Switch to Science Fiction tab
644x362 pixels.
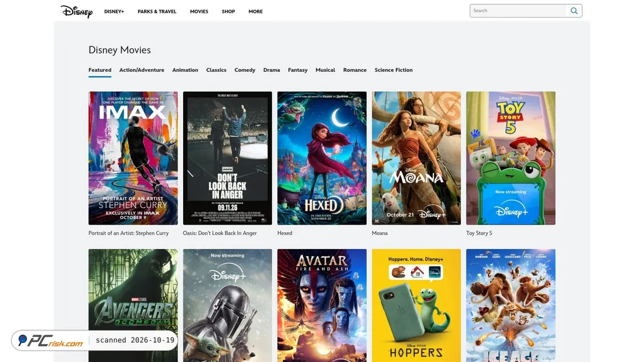click(x=393, y=70)
